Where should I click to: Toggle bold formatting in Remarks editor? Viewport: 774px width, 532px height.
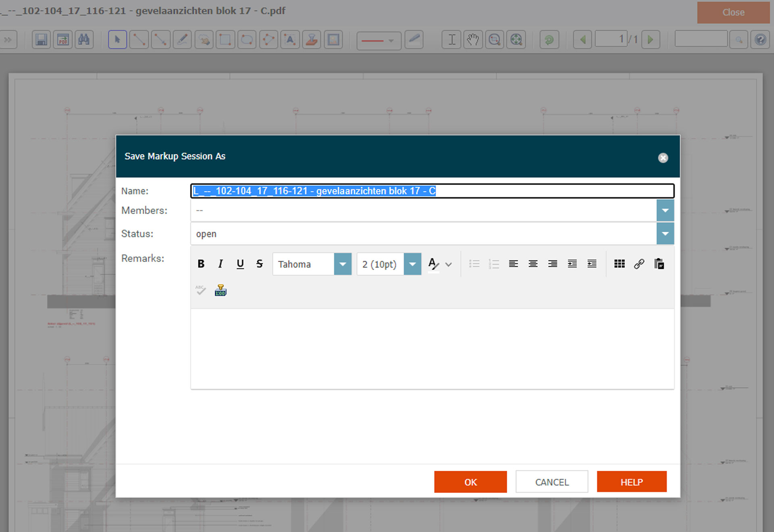[x=201, y=264]
